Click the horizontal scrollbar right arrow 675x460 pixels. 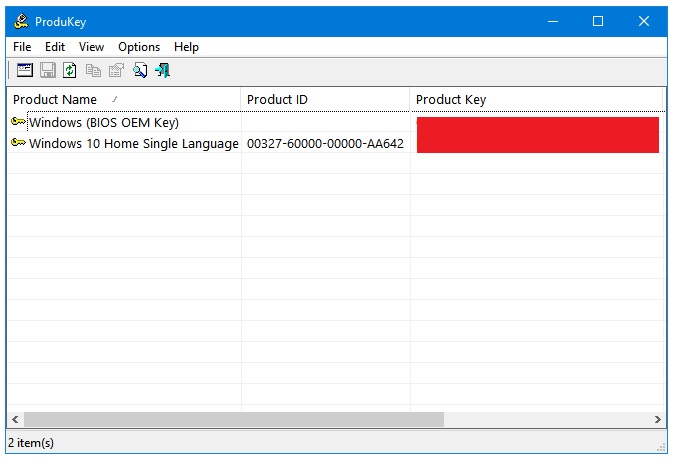(657, 419)
